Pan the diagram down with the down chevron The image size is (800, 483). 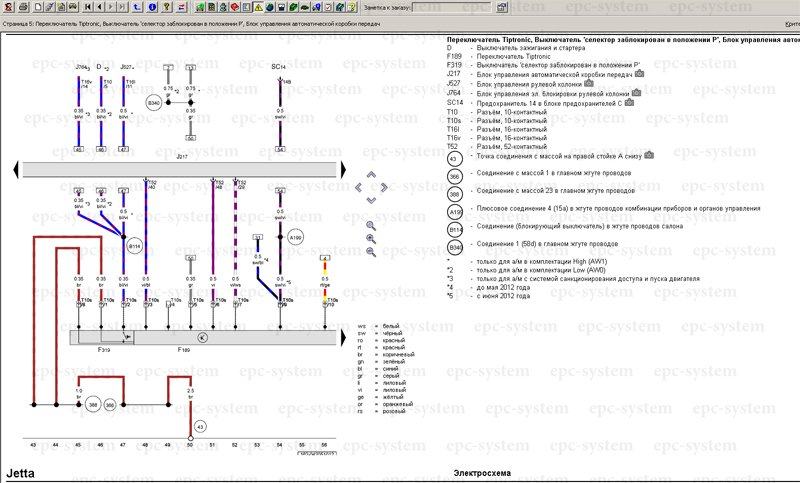click(x=371, y=199)
